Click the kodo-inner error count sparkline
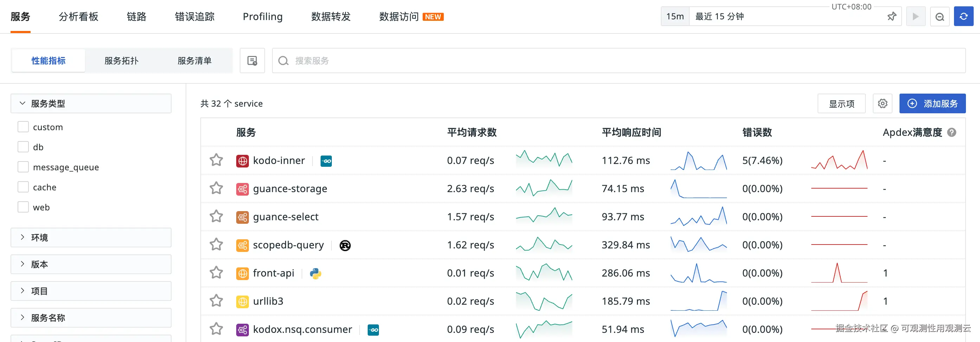Screen dimensions: 980x342 click(839, 160)
